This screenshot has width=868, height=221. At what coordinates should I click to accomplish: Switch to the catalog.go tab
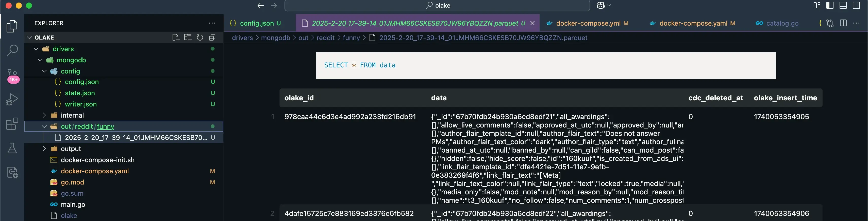pos(782,23)
